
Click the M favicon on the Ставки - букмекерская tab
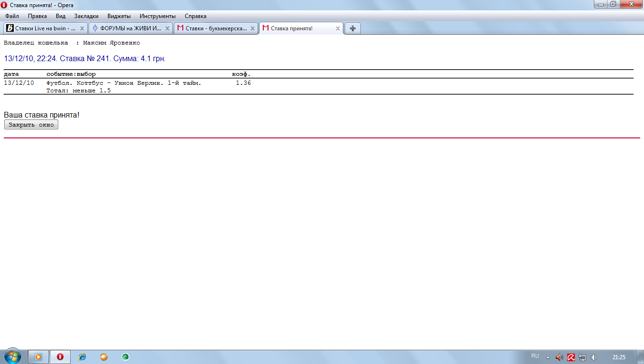coord(180,28)
